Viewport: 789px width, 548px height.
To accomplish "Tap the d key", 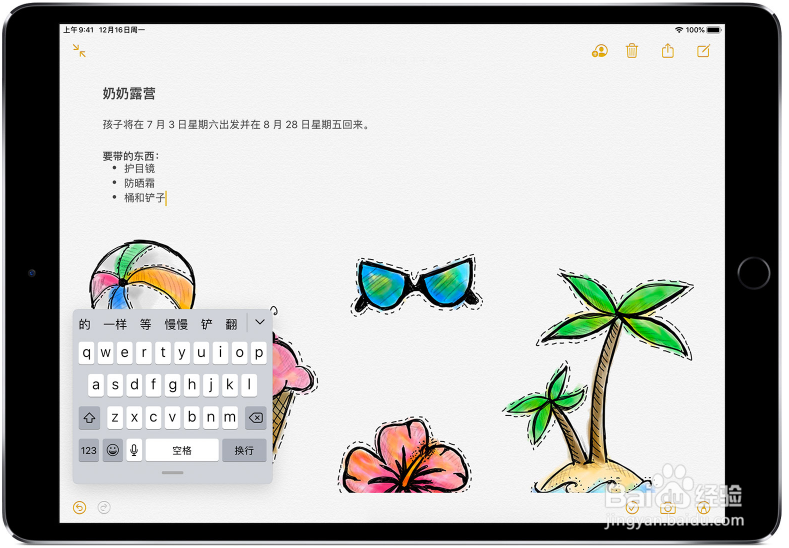I will coord(134,385).
